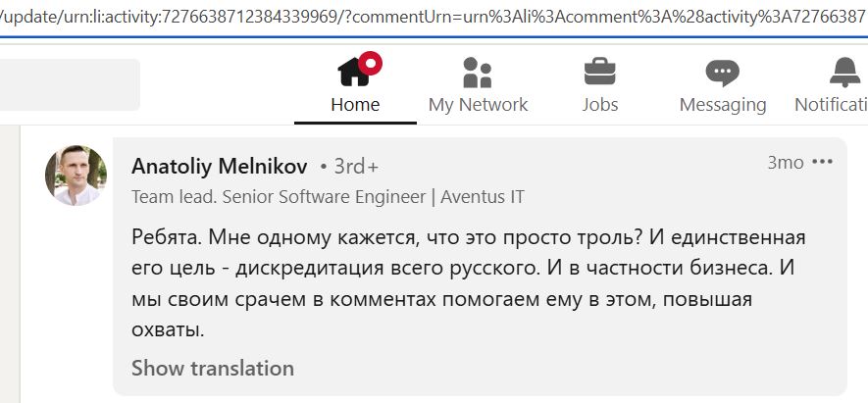The height and width of the screenshot is (403, 868).
Task: Open the Messaging text label
Action: 723,105
